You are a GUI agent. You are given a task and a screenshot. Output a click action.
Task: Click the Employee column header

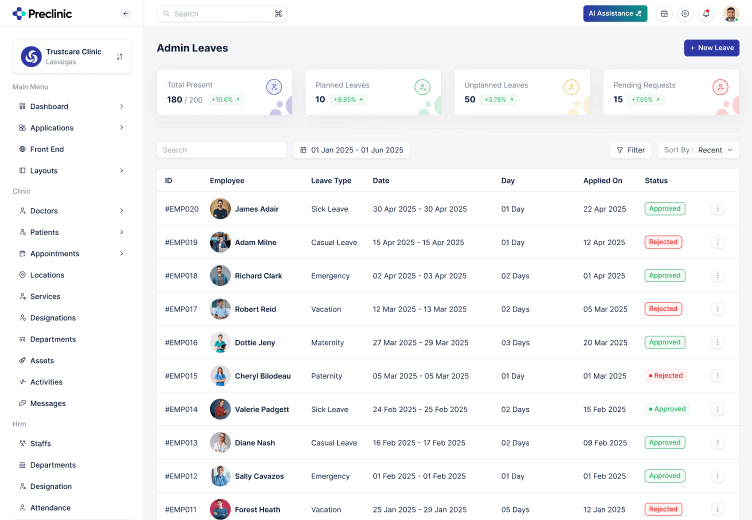(x=227, y=180)
